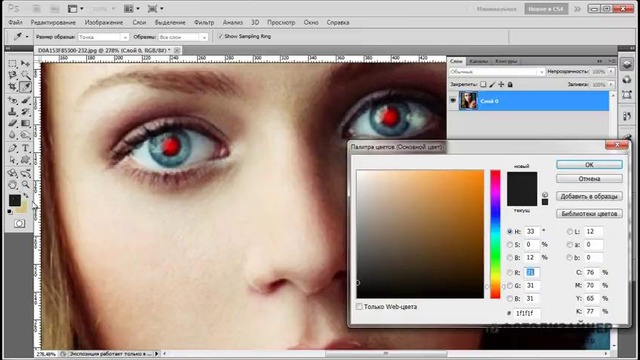Select the Move tool

point(26,64)
